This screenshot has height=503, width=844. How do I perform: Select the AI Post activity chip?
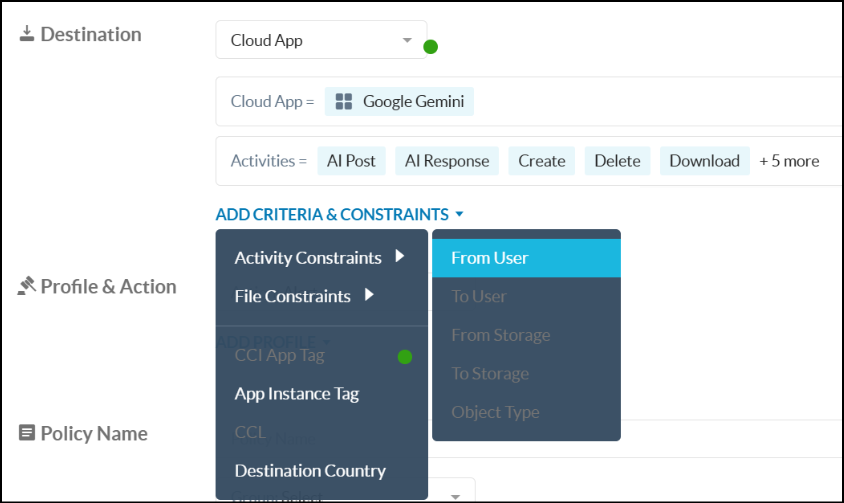click(351, 161)
